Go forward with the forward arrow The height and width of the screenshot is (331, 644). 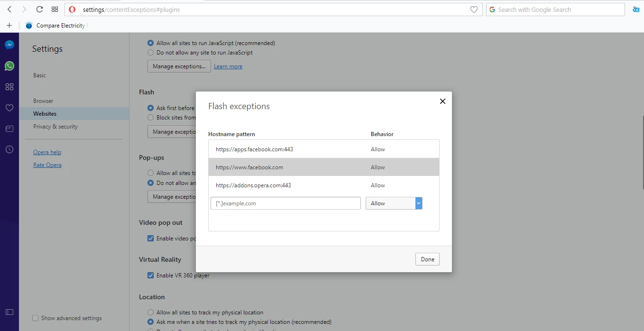[x=24, y=9]
